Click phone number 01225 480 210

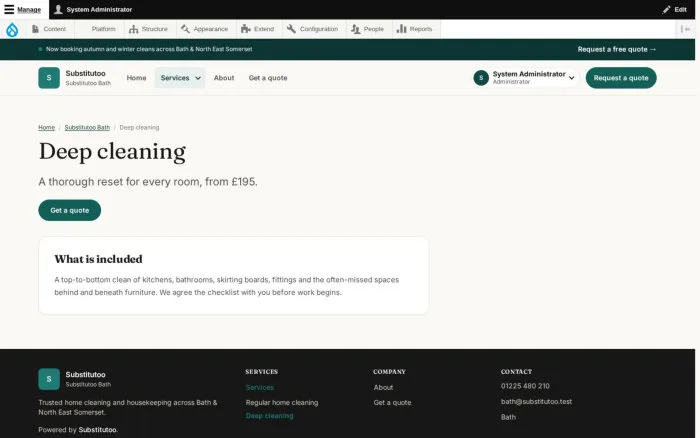tap(525, 386)
